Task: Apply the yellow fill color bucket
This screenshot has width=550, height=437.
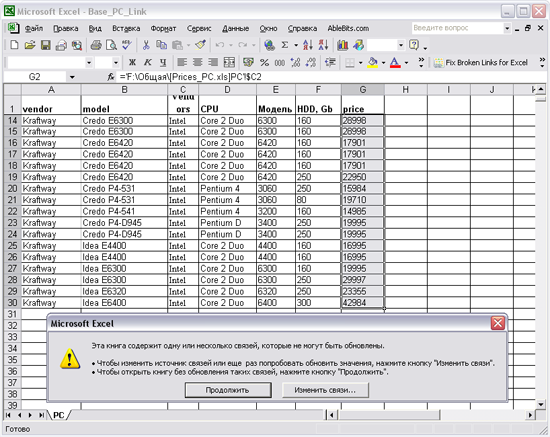Action: point(373,62)
